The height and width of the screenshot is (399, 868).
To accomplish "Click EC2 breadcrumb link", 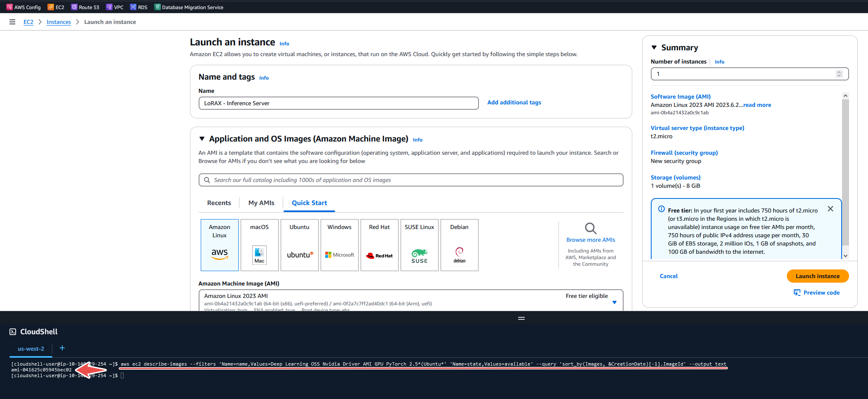I will tap(28, 22).
